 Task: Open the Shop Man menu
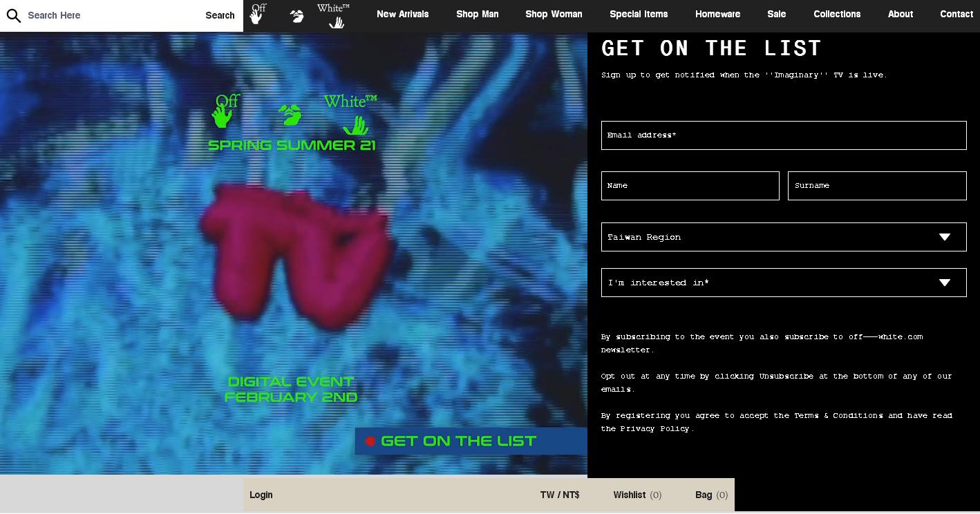[x=477, y=14]
